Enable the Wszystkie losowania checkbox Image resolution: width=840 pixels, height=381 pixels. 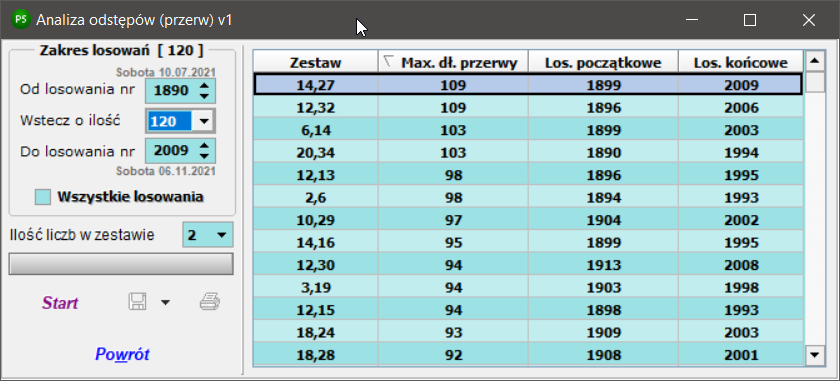(x=43, y=197)
